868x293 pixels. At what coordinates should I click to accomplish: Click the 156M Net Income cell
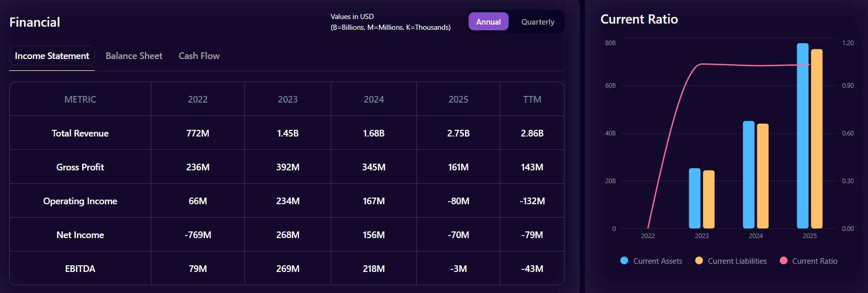pos(374,235)
